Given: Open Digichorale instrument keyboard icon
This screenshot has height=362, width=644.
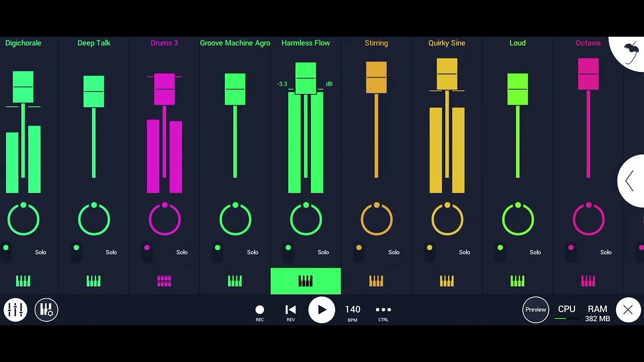Looking at the screenshot, I should (23, 281).
